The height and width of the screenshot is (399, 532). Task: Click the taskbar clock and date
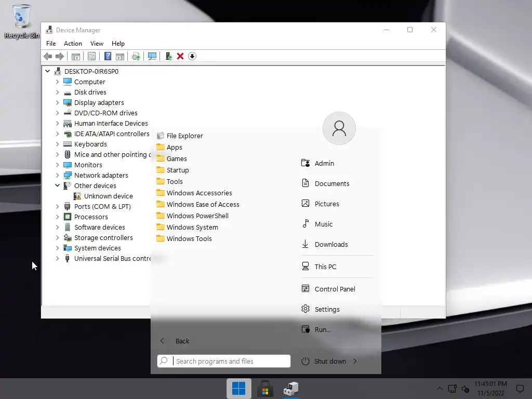coord(490,389)
